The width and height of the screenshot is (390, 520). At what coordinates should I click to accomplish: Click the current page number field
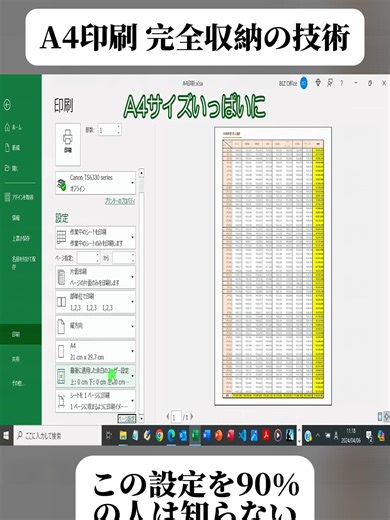click(176, 417)
